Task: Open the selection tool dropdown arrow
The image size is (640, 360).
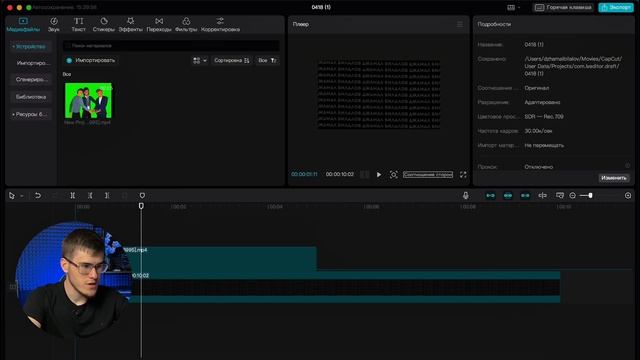Action: tap(22, 196)
